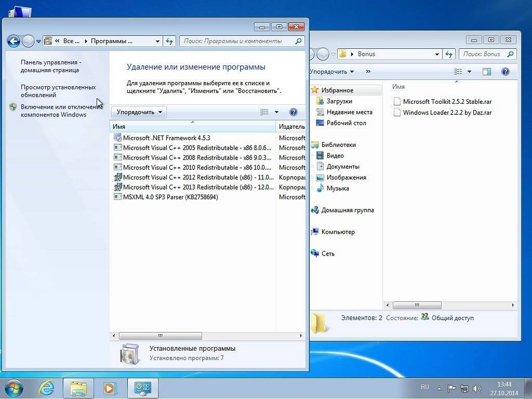Expand address bar history dropdown in Programs window
Screen dimensions: 532x399
click(158, 42)
